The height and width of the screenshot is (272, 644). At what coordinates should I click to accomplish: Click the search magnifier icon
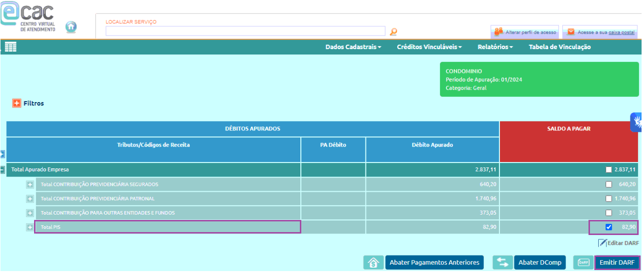[x=393, y=32]
